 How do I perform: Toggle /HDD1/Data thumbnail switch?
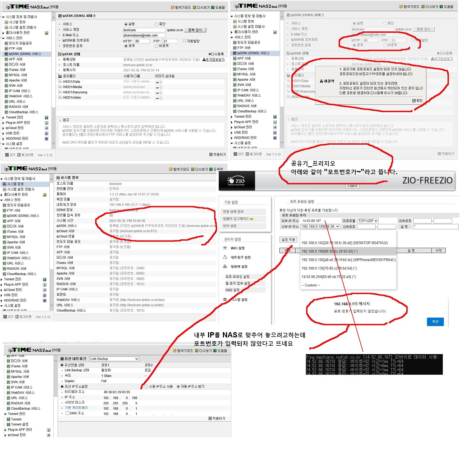[159, 83]
